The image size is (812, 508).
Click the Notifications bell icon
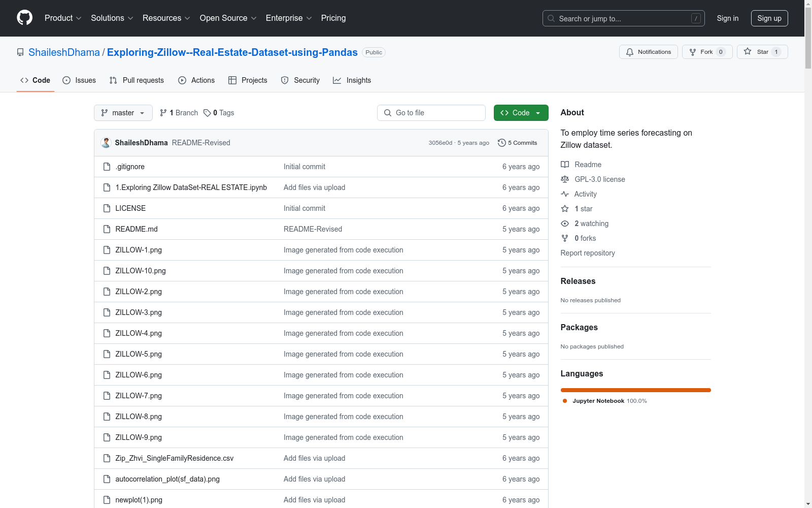[x=630, y=52]
